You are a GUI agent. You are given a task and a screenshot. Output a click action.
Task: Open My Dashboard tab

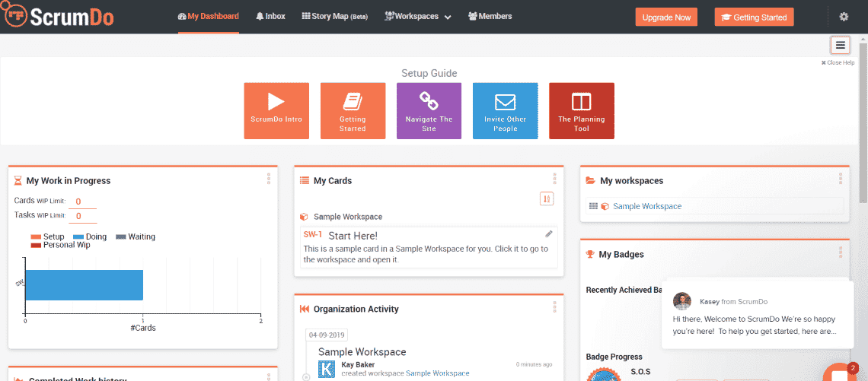click(x=208, y=17)
